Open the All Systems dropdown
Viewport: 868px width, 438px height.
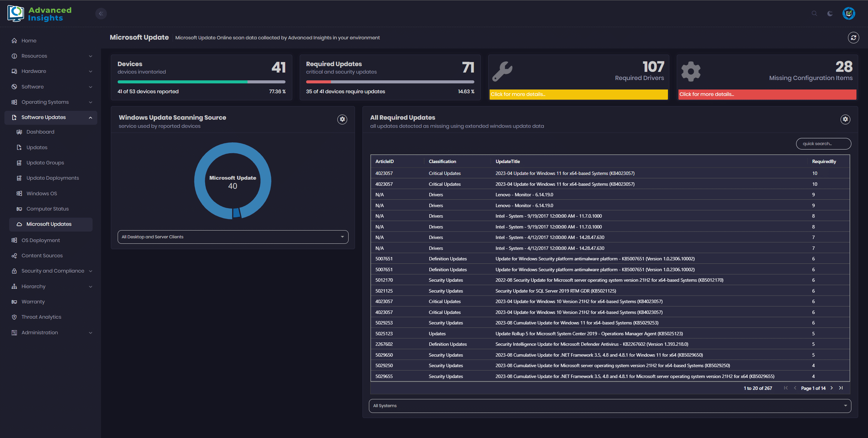pos(610,406)
